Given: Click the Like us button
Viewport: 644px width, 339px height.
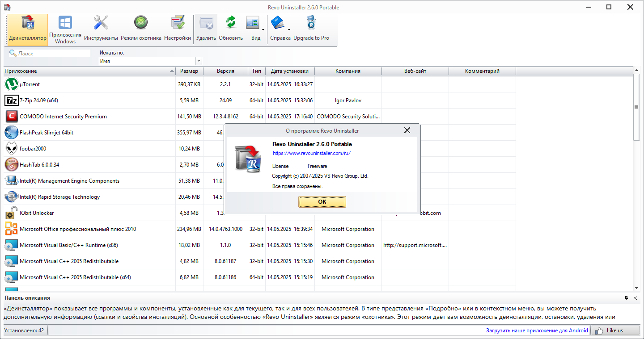Looking at the screenshot, I should click(615, 331).
